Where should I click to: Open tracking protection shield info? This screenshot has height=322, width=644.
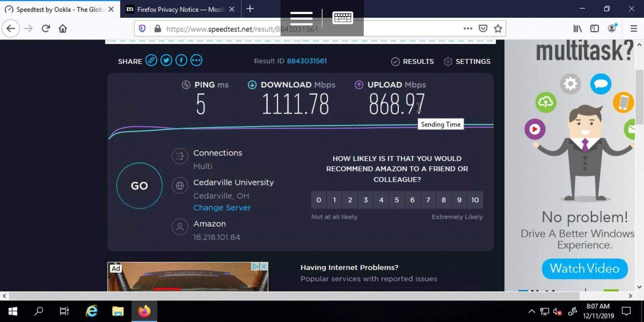[142, 29]
